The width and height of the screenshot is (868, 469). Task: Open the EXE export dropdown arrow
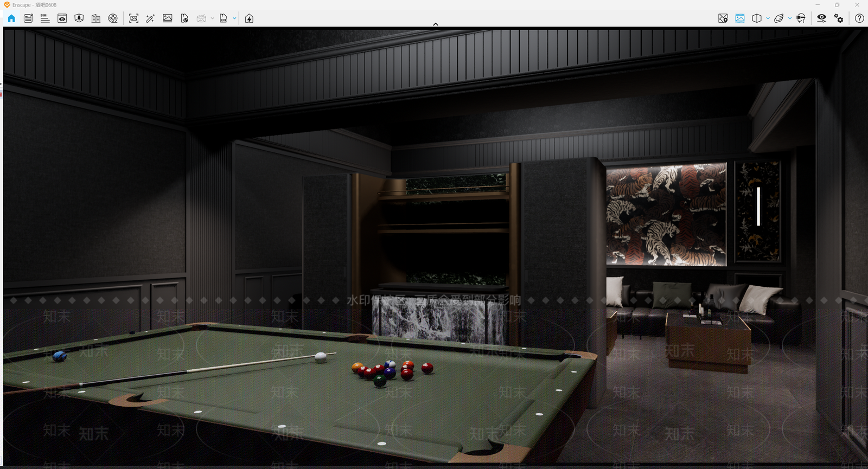pyautogui.click(x=234, y=18)
